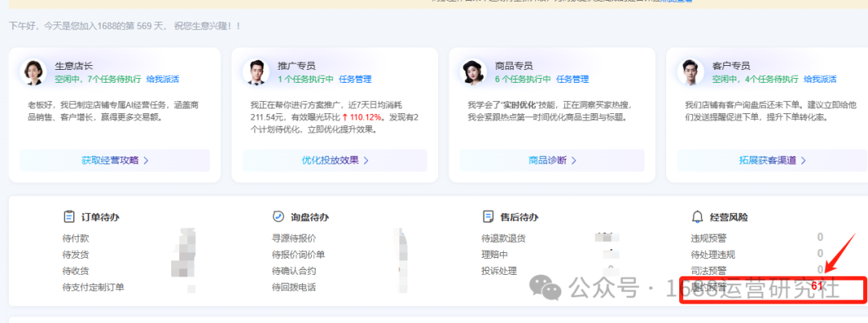Open 司法预警 under 经营风险
868x323 pixels.
point(709,271)
